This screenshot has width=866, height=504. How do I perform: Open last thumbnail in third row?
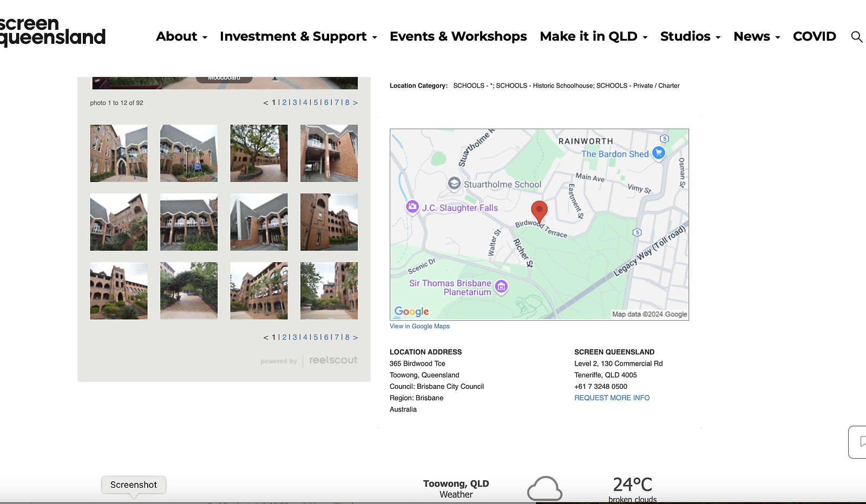pos(329,291)
